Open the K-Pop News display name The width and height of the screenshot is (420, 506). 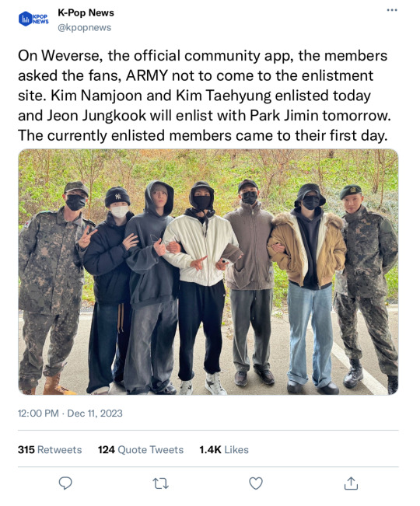coord(86,12)
